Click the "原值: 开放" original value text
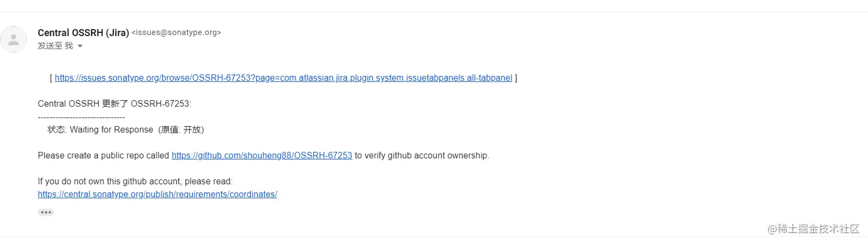This screenshot has height=243, width=868. tap(182, 130)
